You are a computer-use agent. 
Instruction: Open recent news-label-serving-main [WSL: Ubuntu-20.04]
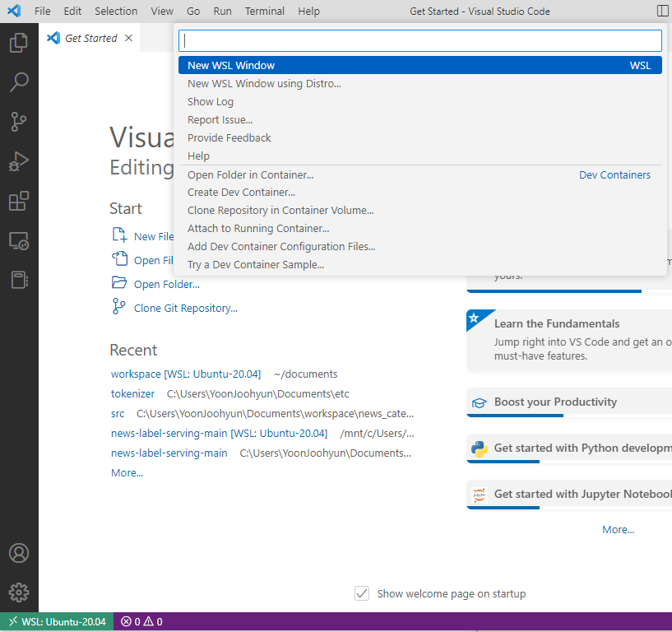click(219, 433)
